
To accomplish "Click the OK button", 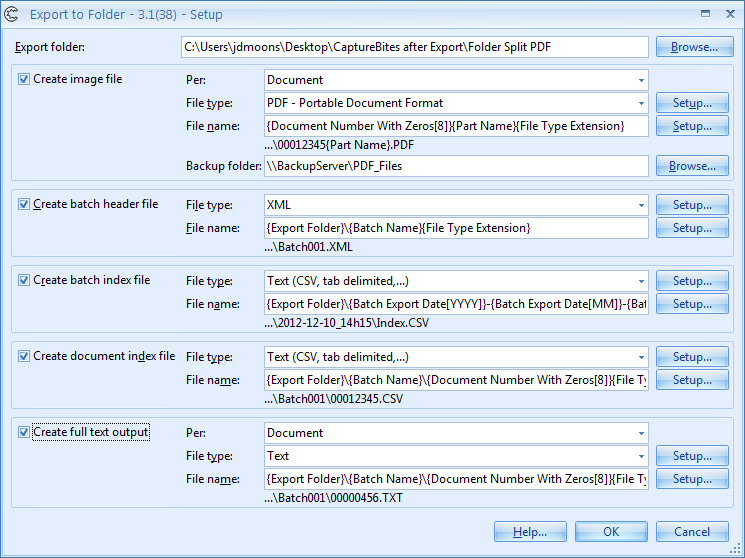I will (x=611, y=532).
